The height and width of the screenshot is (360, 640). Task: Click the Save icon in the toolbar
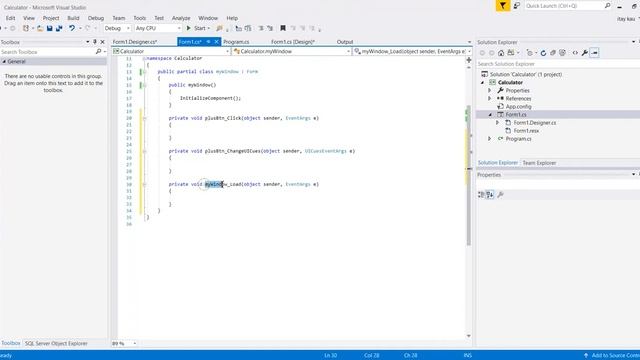pyautogui.click(x=49, y=28)
